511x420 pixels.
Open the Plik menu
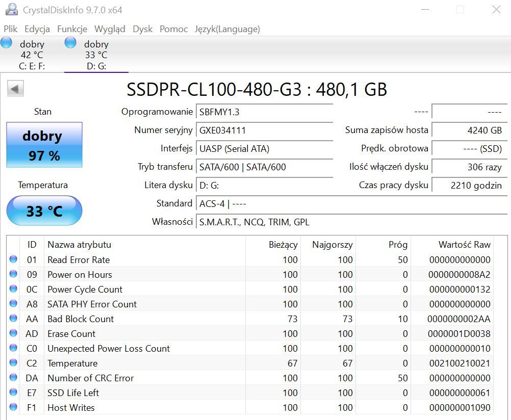pos(10,29)
